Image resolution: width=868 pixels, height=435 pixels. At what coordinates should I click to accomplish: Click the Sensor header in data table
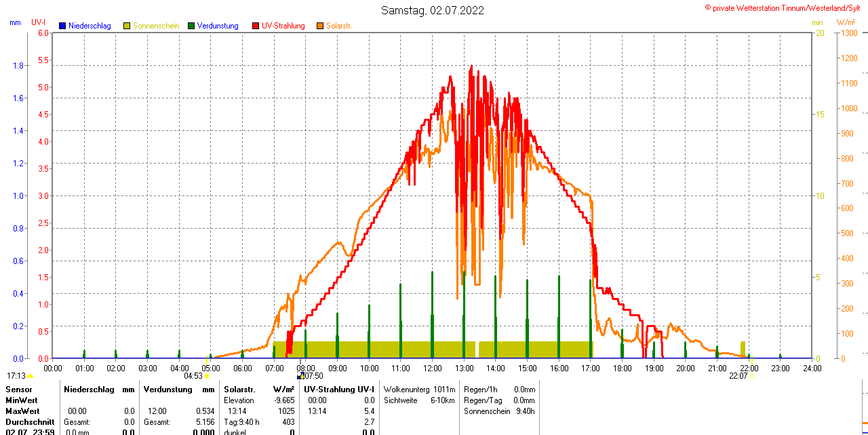pos(18,390)
